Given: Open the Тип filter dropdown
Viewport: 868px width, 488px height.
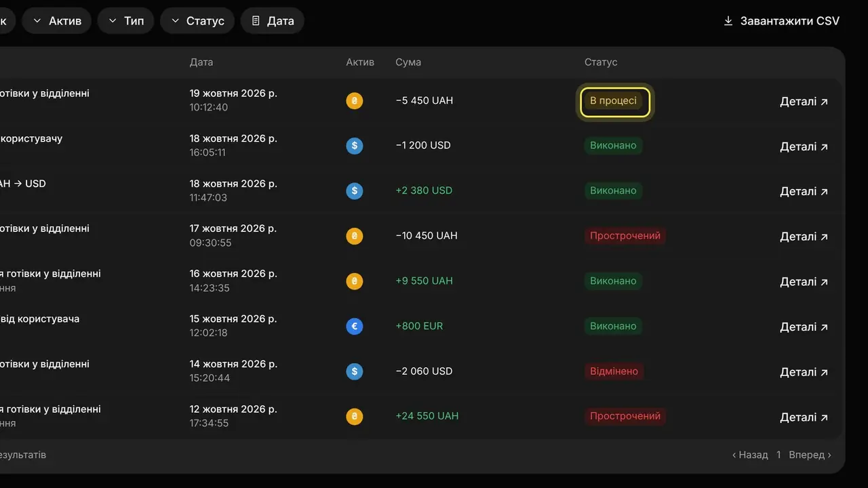Looking at the screenshot, I should pos(125,21).
